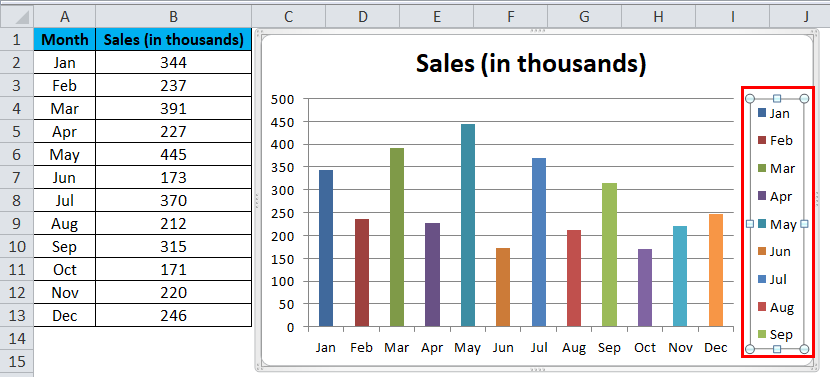Select column A header
Screen dimensions: 830x377
tap(65, 17)
